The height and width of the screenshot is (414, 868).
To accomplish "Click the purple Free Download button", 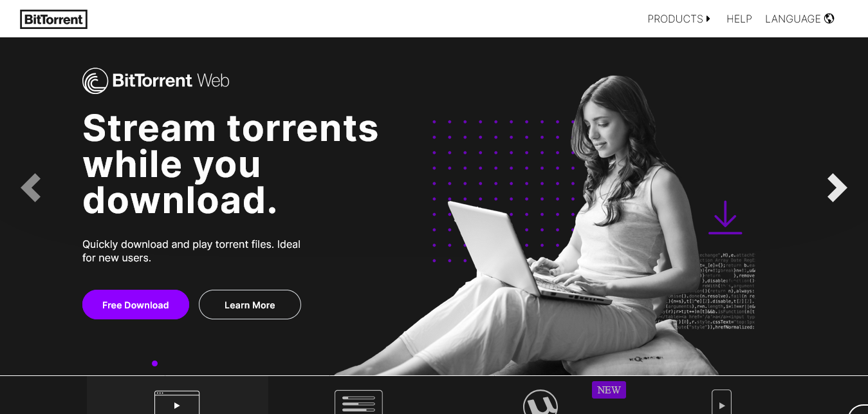I will [x=136, y=305].
